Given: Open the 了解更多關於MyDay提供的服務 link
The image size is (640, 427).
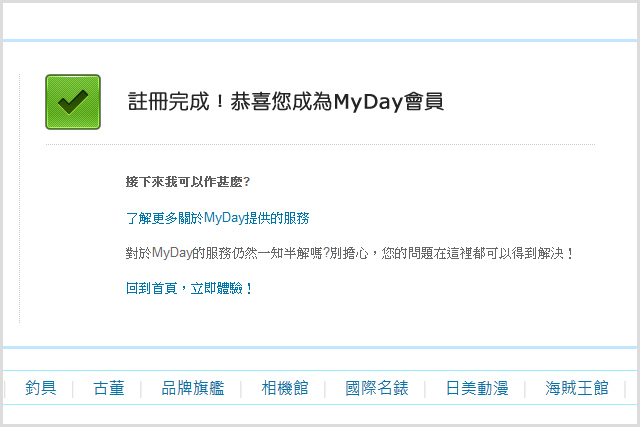Looking at the screenshot, I should (217, 218).
